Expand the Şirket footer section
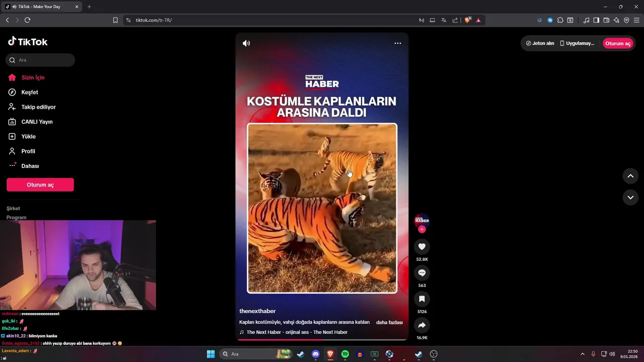This screenshot has height=362, width=644. click(x=13, y=208)
